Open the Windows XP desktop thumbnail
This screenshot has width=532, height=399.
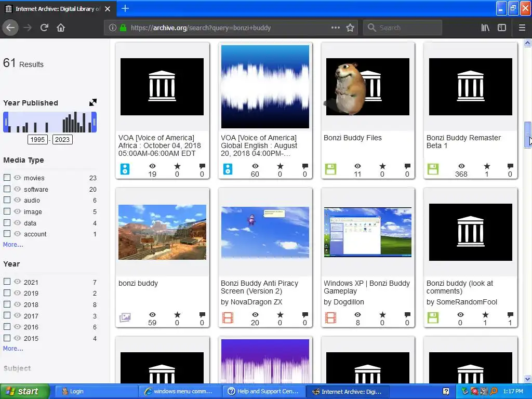[x=368, y=232]
